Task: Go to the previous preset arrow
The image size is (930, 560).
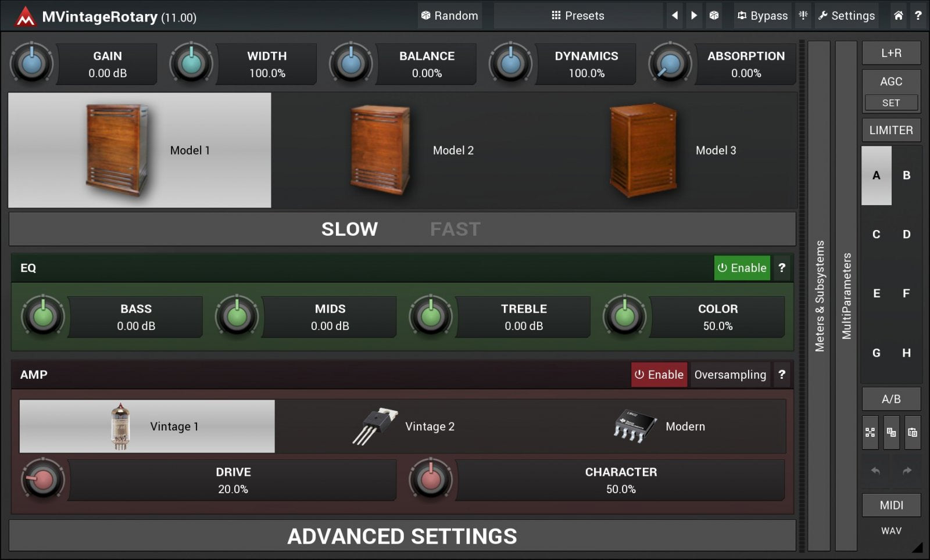Action: pos(674,16)
